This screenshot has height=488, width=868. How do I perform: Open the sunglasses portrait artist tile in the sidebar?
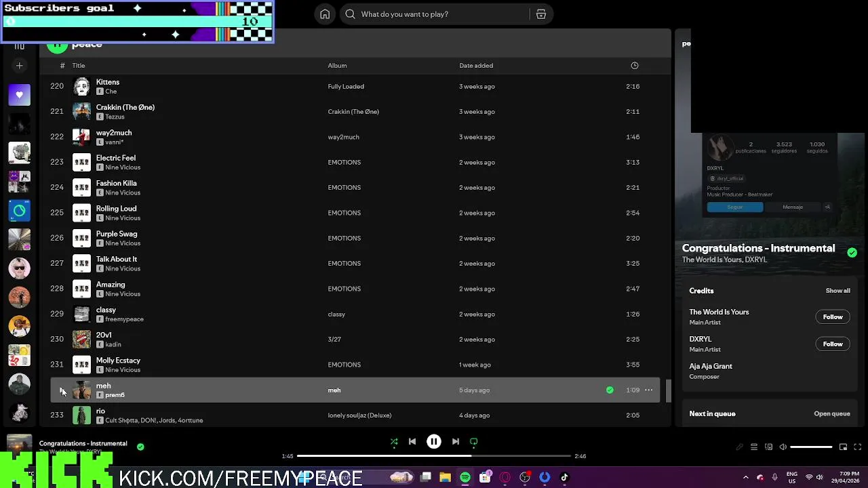tap(20, 268)
